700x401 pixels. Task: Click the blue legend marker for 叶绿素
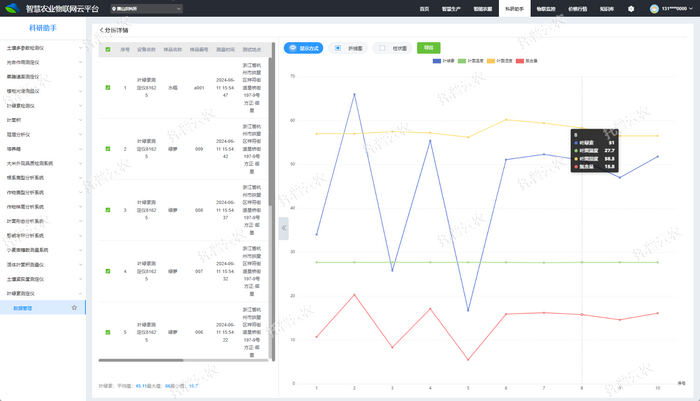pyautogui.click(x=437, y=61)
